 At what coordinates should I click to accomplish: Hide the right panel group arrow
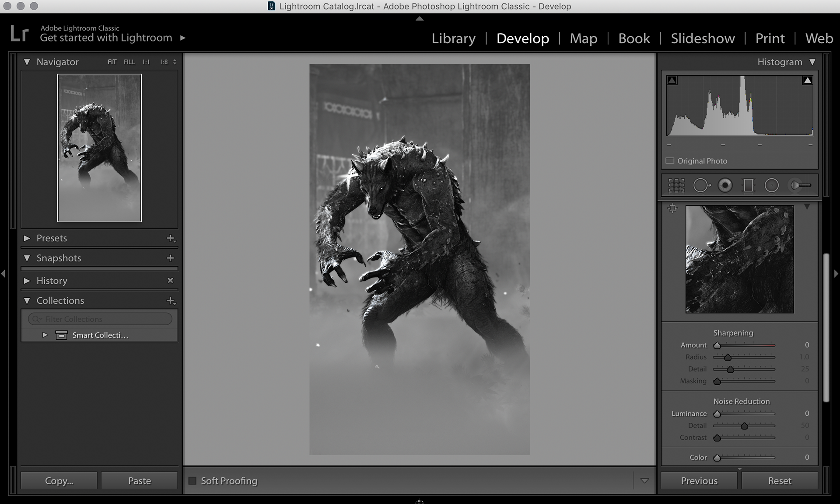coord(836,274)
